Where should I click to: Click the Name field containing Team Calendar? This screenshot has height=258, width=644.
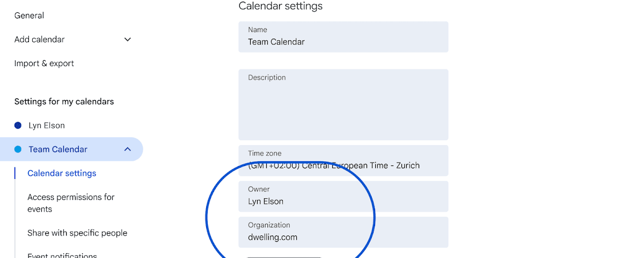click(343, 37)
